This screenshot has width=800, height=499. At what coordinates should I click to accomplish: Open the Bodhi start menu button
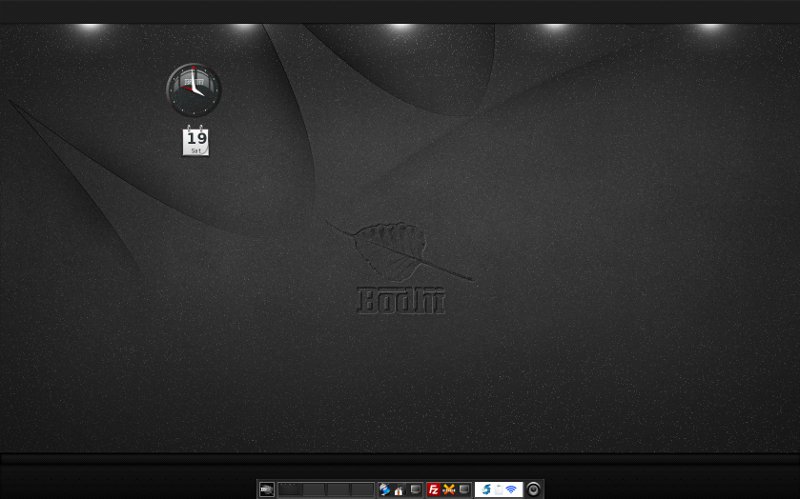click(267, 490)
